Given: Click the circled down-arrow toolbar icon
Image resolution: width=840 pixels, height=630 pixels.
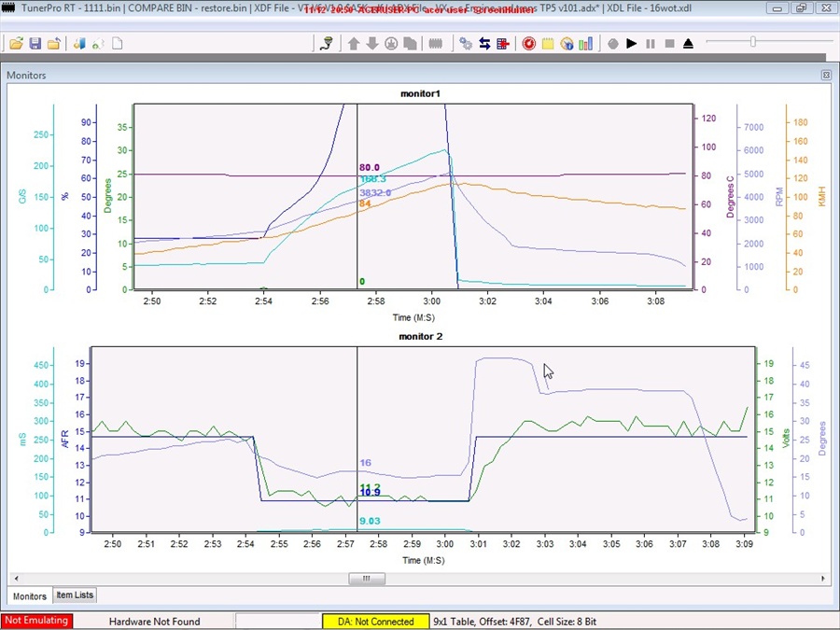Looking at the screenshot, I should [x=392, y=44].
